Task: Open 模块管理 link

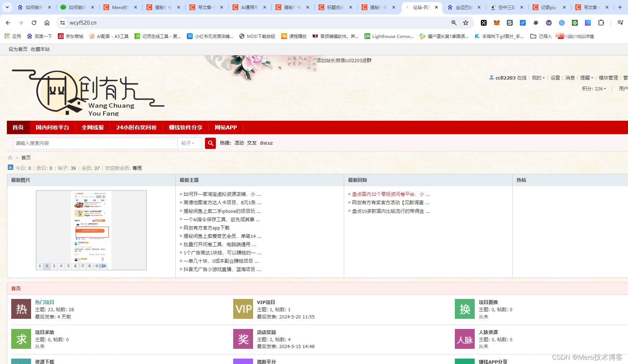Action: pos(608,78)
